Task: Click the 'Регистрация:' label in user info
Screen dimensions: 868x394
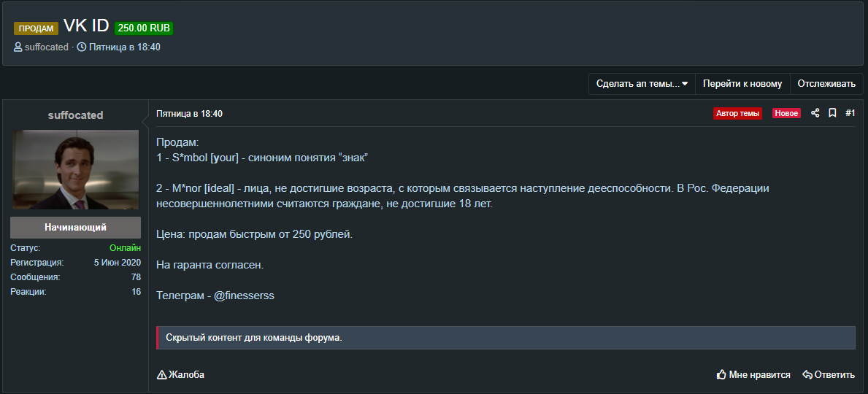Action: tap(37, 262)
